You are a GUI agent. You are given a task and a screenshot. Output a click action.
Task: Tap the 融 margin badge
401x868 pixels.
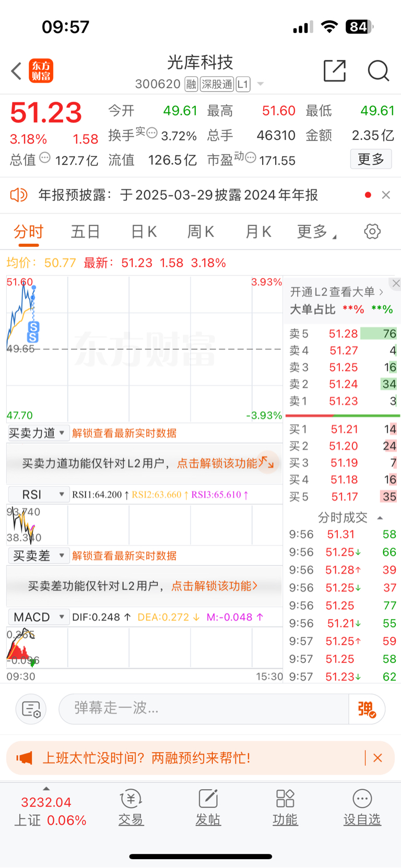tap(191, 84)
